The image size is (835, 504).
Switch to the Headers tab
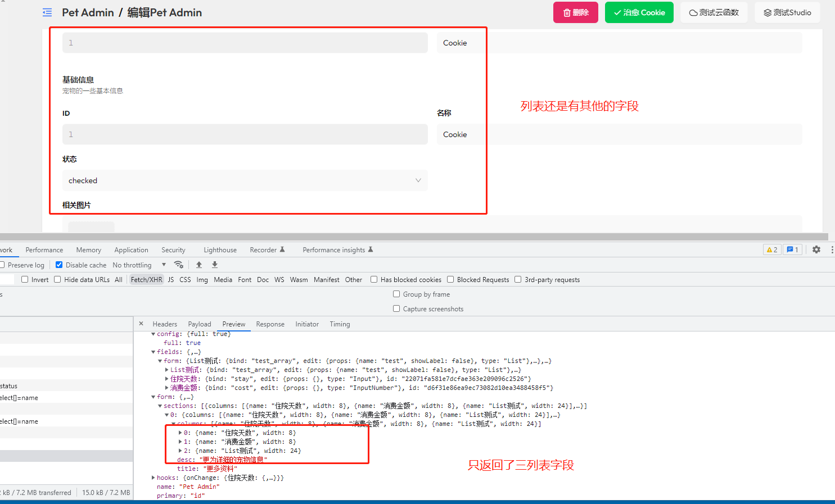pos(165,324)
